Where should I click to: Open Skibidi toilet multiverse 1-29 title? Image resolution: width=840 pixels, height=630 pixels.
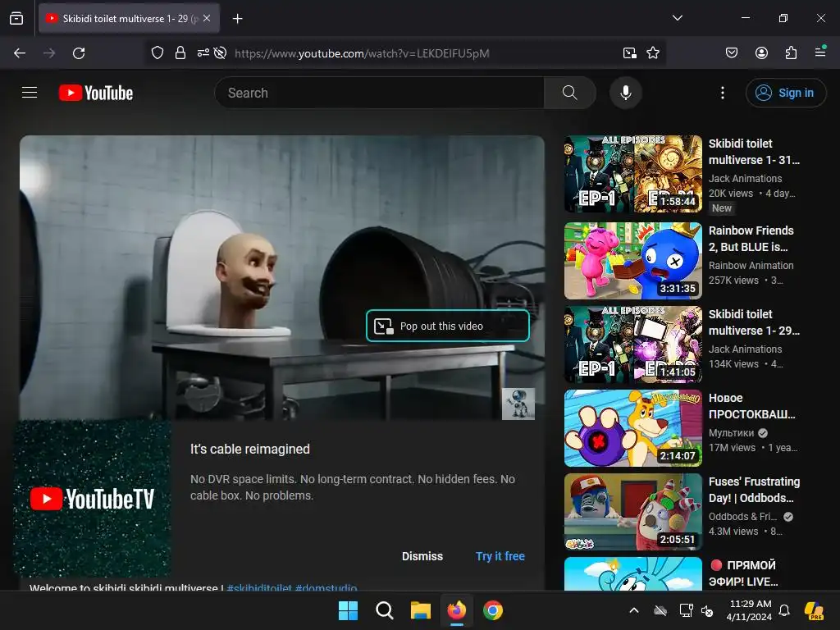pyautogui.click(x=754, y=322)
